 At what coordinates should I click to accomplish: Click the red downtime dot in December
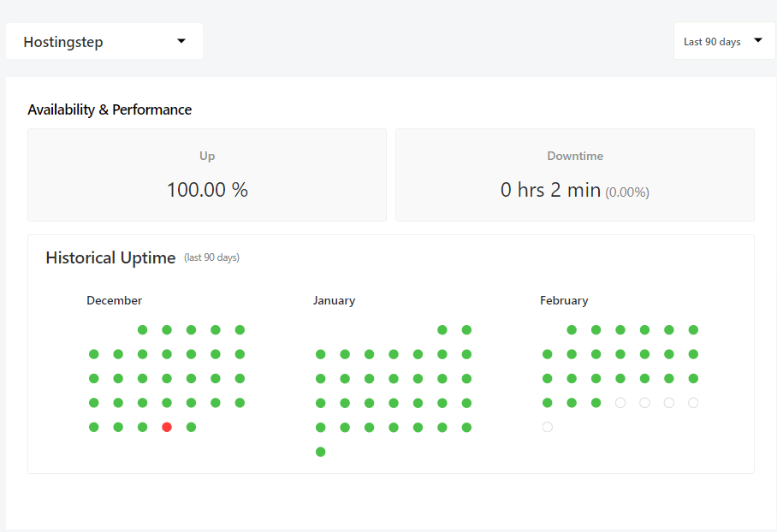coord(167,427)
